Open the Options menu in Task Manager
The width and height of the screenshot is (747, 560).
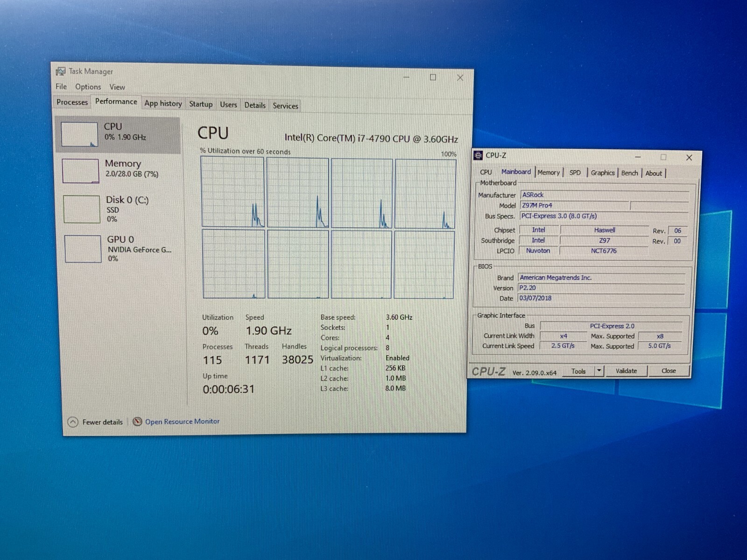(x=88, y=87)
